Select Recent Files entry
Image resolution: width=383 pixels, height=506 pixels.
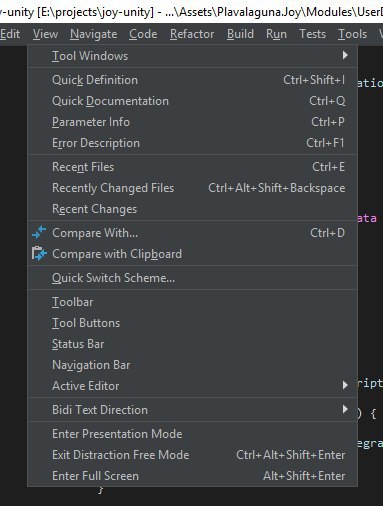(x=192, y=167)
